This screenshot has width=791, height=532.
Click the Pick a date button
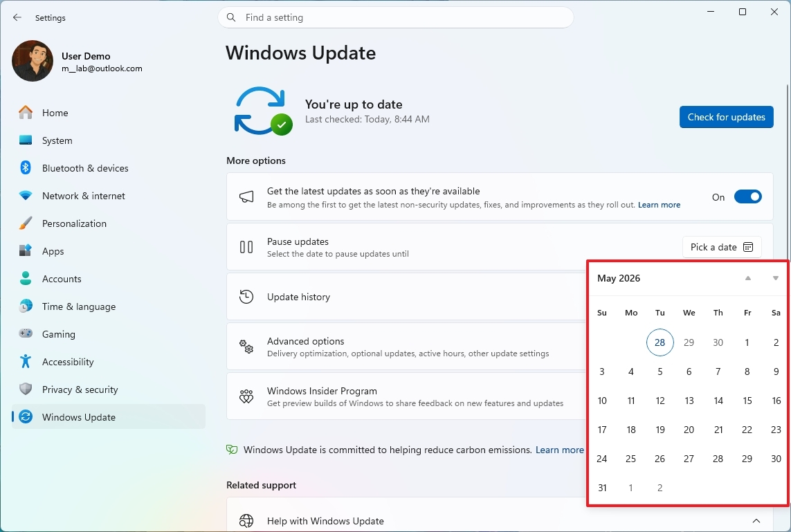(x=722, y=246)
